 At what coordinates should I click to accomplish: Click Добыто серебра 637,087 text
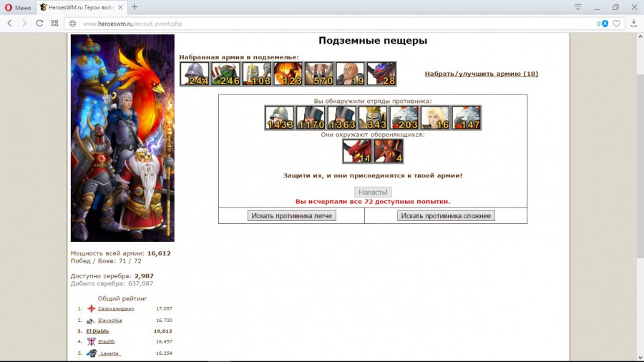pyautogui.click(x=112, y=283)
